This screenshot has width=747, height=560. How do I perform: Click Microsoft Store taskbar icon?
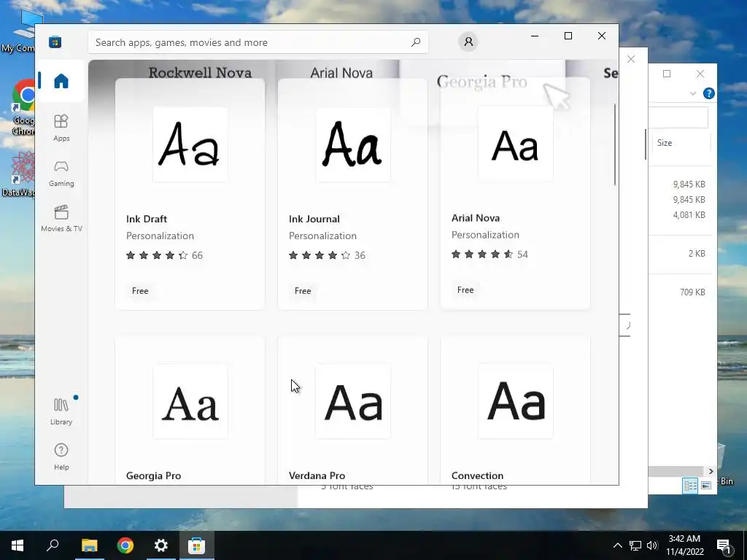[196, 545]
